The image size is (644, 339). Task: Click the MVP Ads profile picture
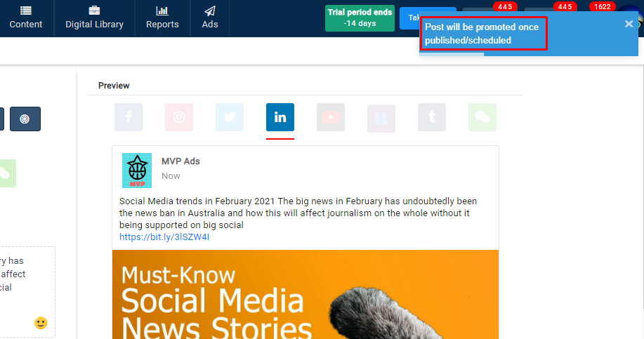click(137, 171)
